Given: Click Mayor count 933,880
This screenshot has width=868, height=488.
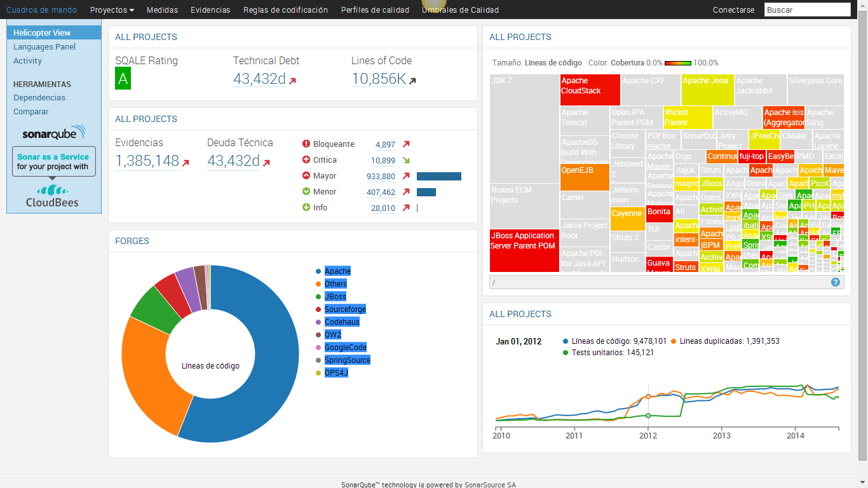Looking at the screenshot, I should click(x=381, y=177).
